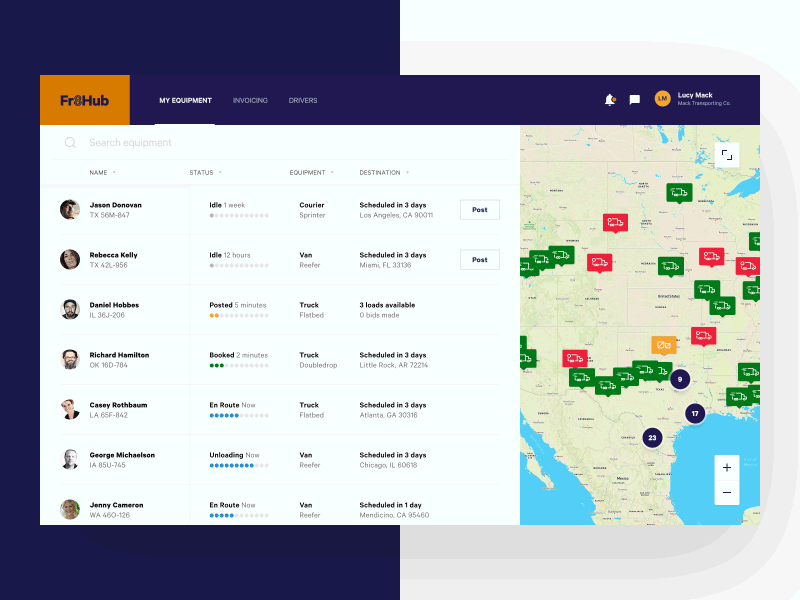Click Daniel Hobbes' Posted progress dots
This screenshot has width=800, height=600.
coord(239,315)
